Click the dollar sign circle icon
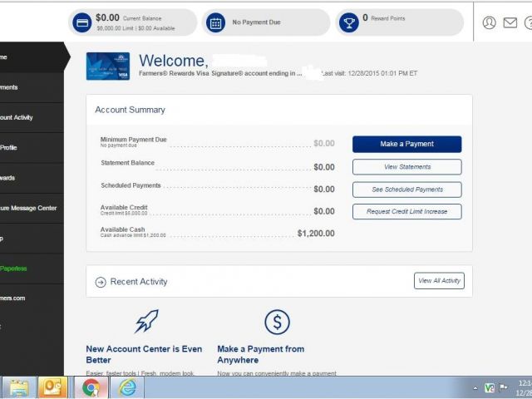Screen dimensions: 532x399 [x=277, y=322]
